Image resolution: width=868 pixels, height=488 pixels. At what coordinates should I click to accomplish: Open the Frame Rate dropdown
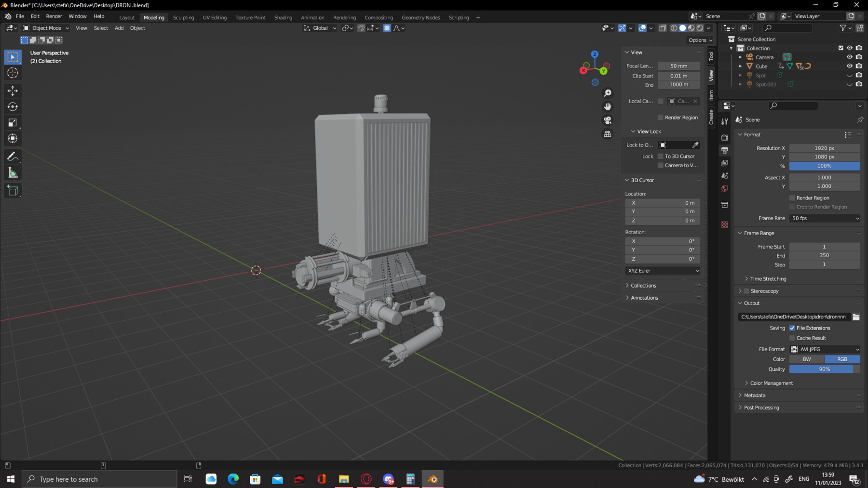point(825,218)
